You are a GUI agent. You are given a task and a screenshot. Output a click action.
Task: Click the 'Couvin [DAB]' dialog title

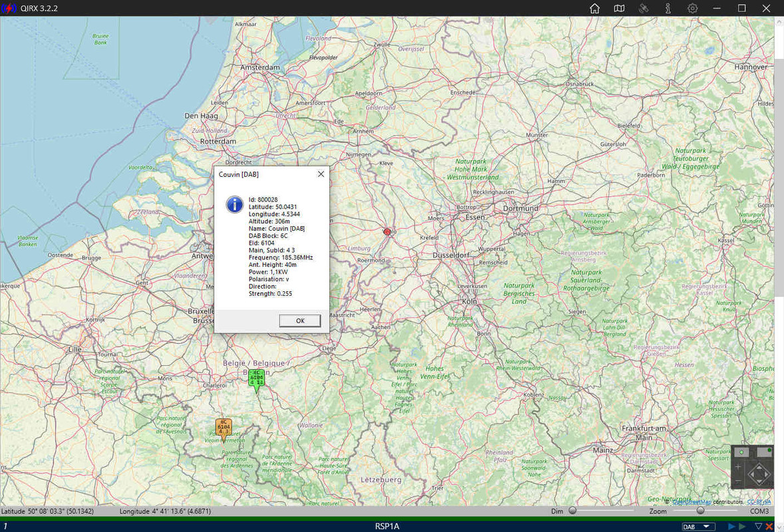tap(238, 174)
